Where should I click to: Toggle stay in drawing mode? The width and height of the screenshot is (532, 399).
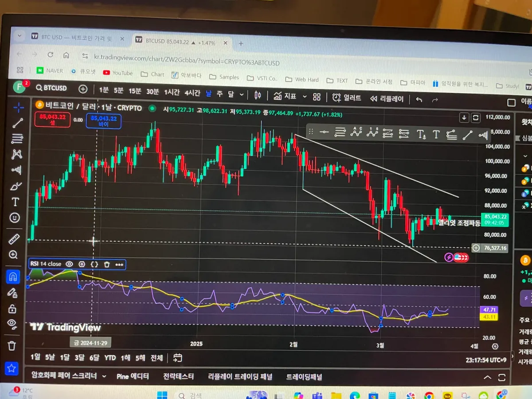tap(12, 293)
